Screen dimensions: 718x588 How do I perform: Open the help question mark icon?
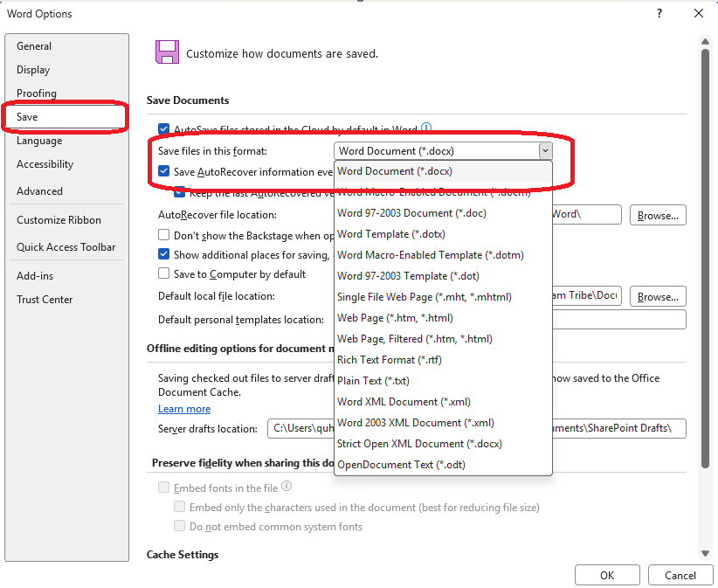659,13
